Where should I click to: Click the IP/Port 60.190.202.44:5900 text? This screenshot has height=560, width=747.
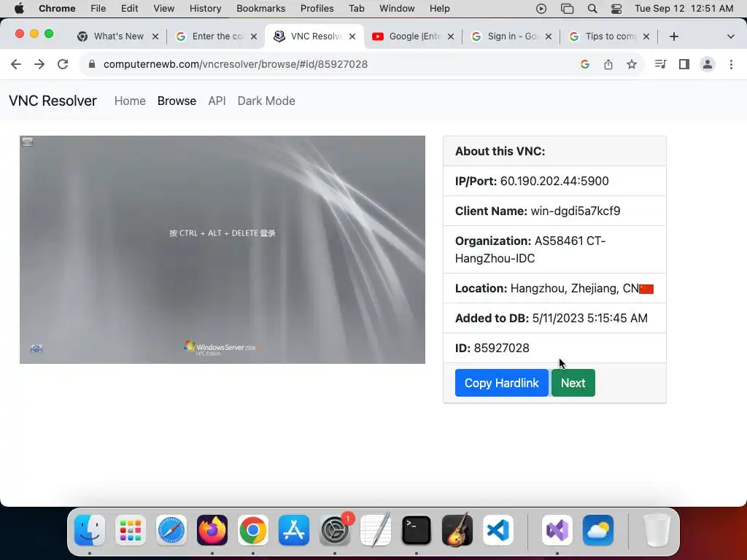click(532, 181)
